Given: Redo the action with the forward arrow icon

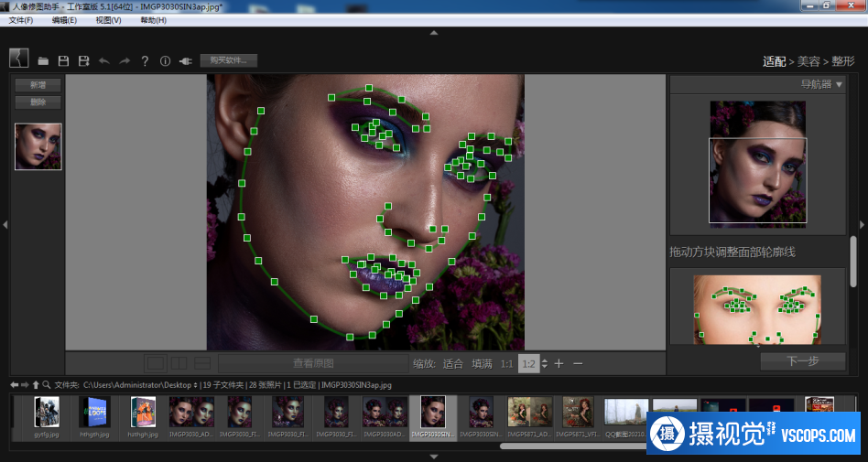Looking at the screenshot, I should click(x=125, y=61).
